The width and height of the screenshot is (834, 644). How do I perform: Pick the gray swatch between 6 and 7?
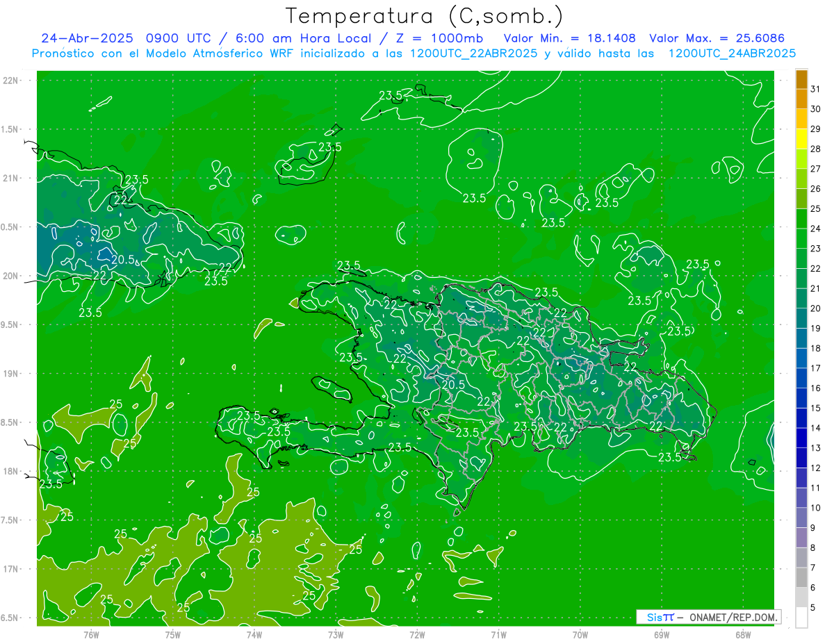coord(801,578)
